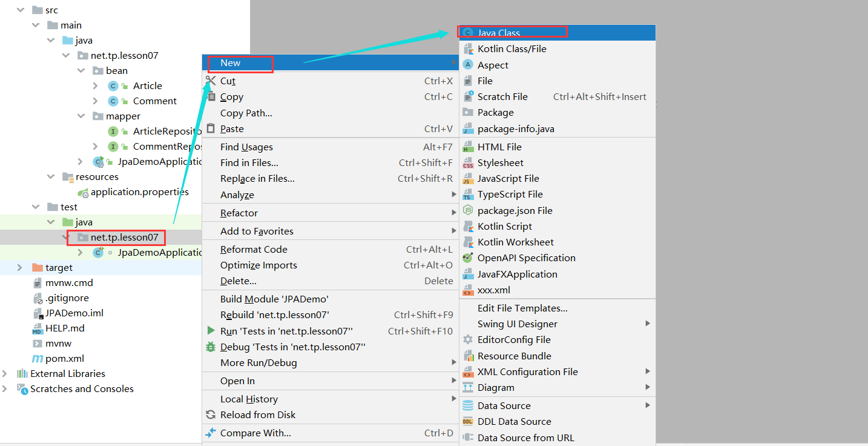Image resolution: width=868 pixels, height=446 pixels.
Task: Select application.properties in the tree
Action: coord(139,191)
